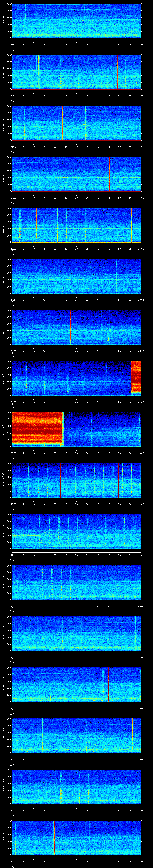Click the spectrogram panel starting at 1:38:00
The image size is (153, 868).
coord(77,378)
